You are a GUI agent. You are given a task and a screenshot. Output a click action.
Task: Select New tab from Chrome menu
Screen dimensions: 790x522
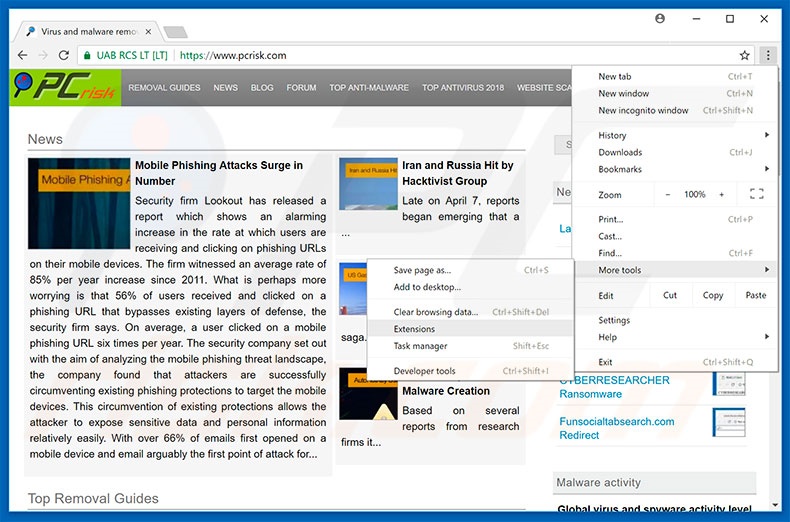point(675,76)
